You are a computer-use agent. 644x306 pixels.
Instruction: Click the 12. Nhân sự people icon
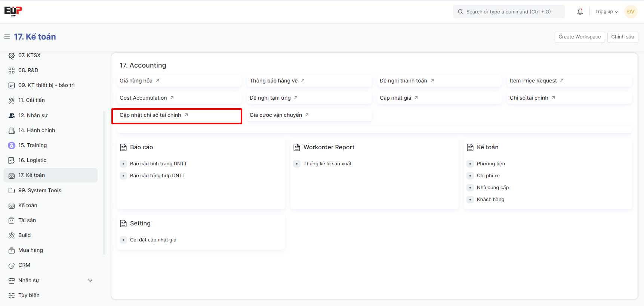(12, 116)
